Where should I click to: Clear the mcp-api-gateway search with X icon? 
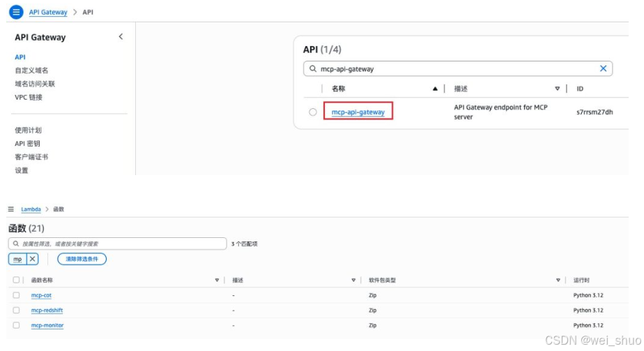pos(603,68)
